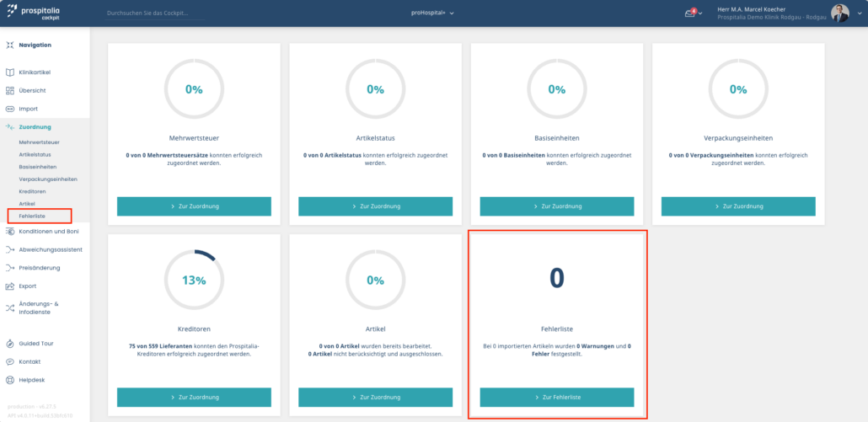This screenshot has height=422, width=868.
Task: Select Mehrwertsteuer submenu item
Action: 40,142
